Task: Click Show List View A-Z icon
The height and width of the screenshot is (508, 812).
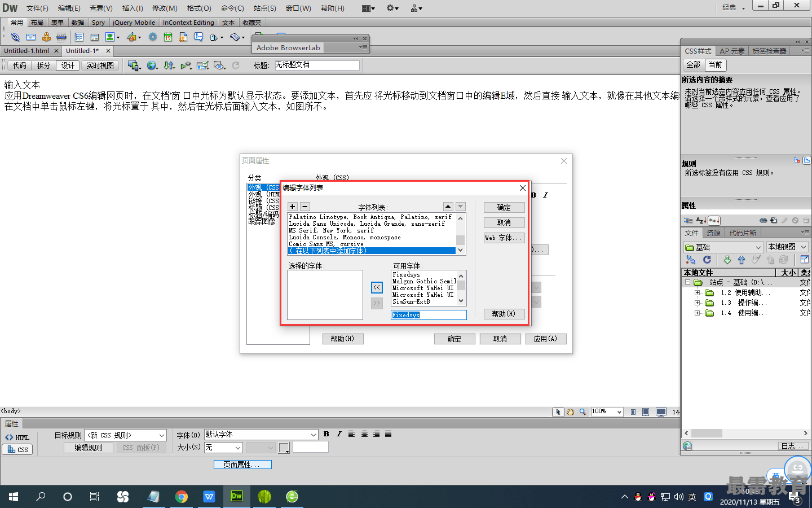Action: 701,221
